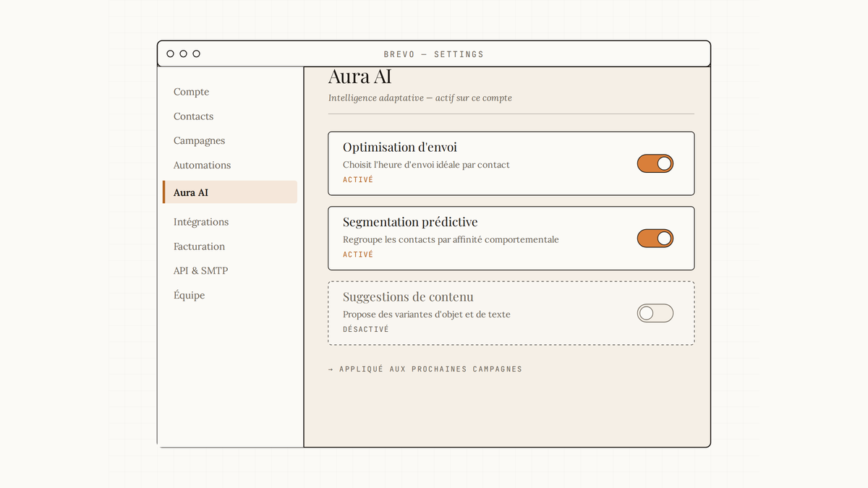
Task: Click the Optimisation d'envoi card title
Action: [400, 147]
